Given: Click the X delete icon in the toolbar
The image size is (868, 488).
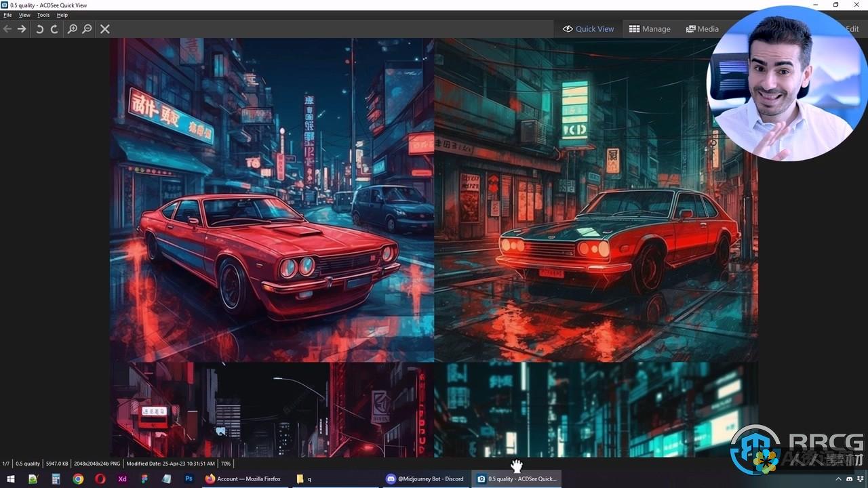Looking at the screenshot, I should pos(105,28).
